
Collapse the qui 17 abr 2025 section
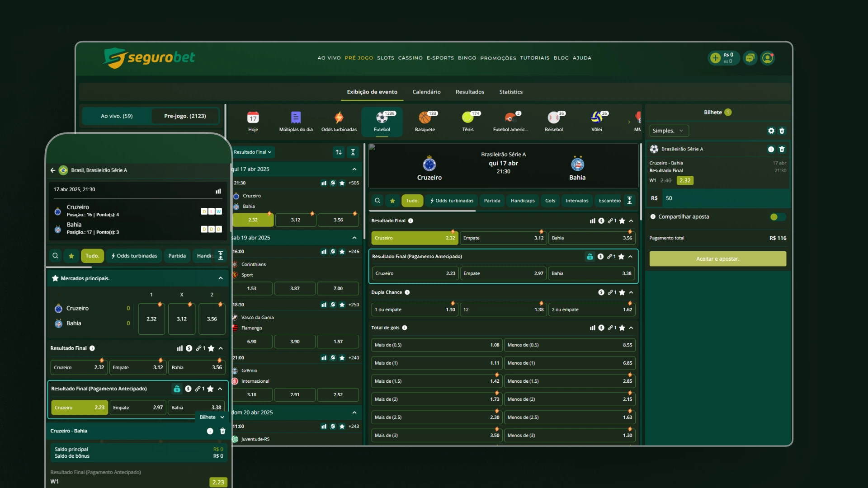(x=354, y=169)
